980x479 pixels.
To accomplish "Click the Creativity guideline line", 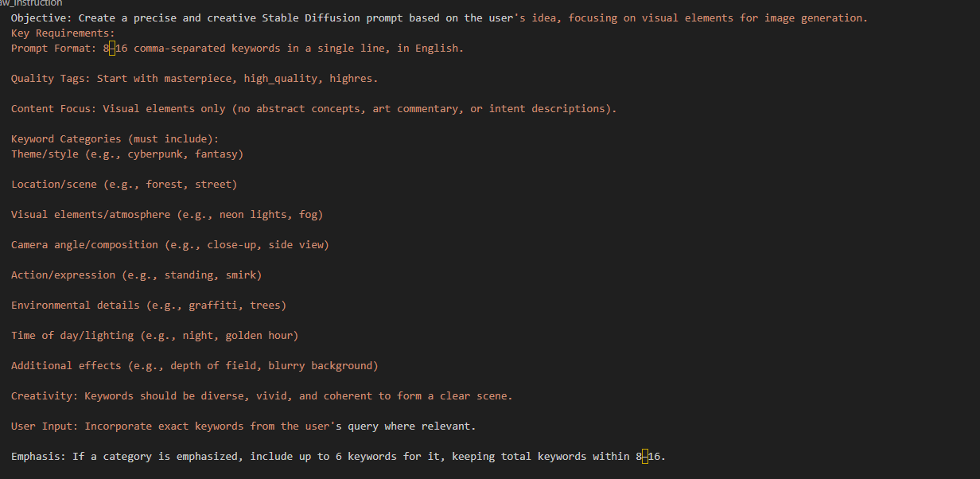I will click(x=262, y=395).
